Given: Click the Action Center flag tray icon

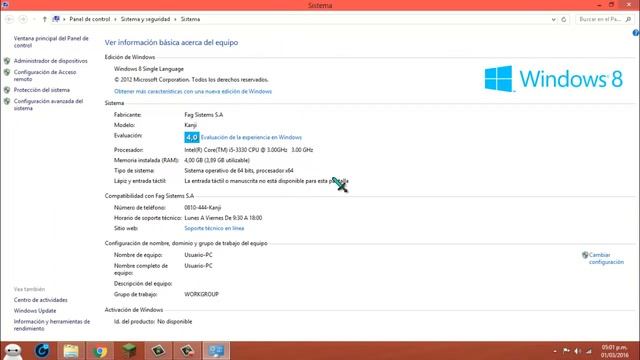Looking at the screenshot, I should point(566,351).
